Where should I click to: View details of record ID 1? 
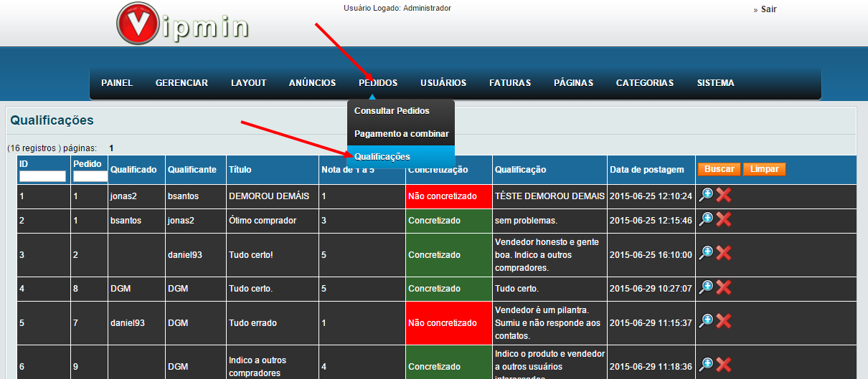point(706,196)
